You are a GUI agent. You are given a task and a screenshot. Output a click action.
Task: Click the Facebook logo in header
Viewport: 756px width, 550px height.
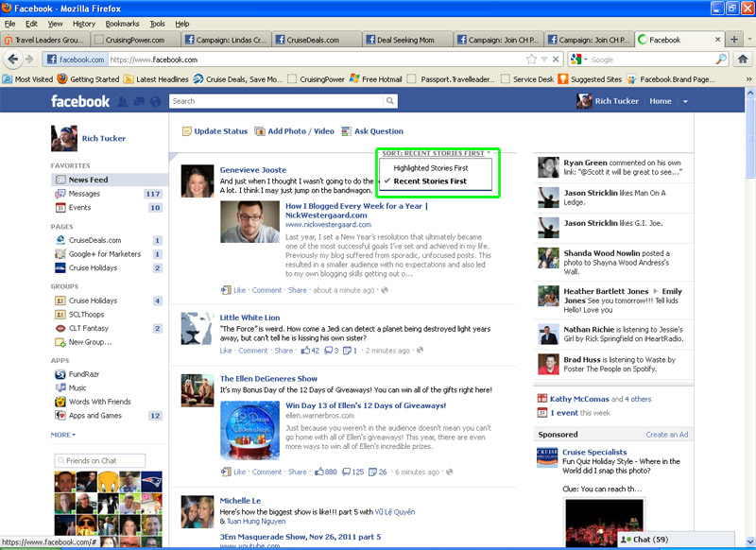80,101
